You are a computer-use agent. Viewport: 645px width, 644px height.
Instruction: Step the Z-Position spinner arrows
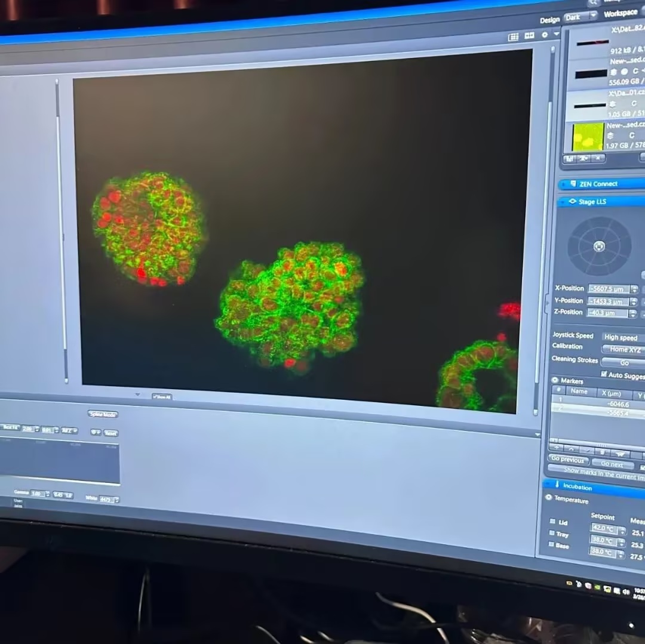coord(632,314)
